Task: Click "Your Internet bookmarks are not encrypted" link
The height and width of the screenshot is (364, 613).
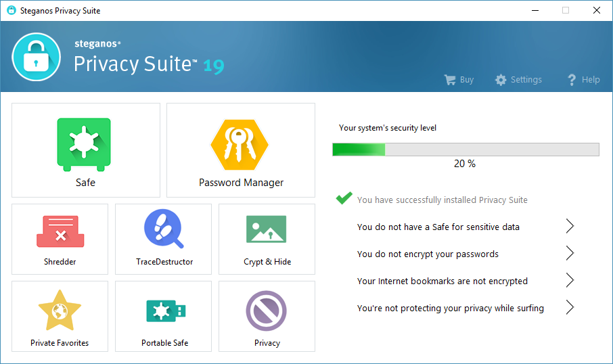Action: tap(442, 281)
